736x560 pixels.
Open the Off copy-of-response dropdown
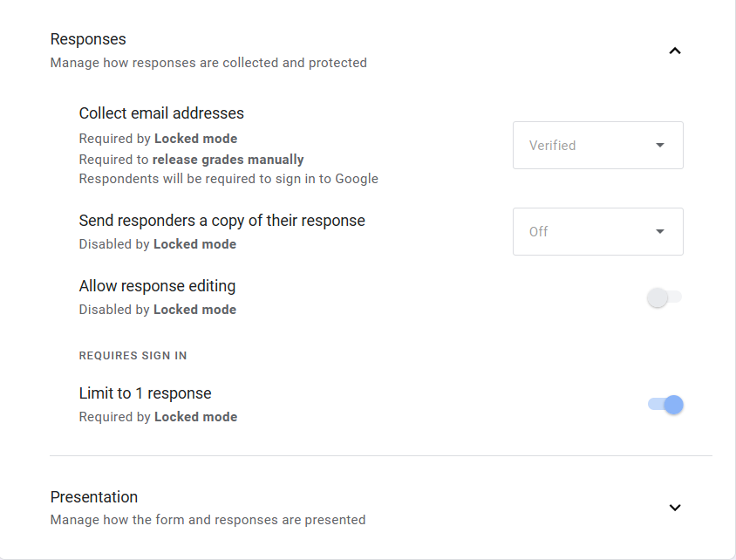click(x=598, y=232)
